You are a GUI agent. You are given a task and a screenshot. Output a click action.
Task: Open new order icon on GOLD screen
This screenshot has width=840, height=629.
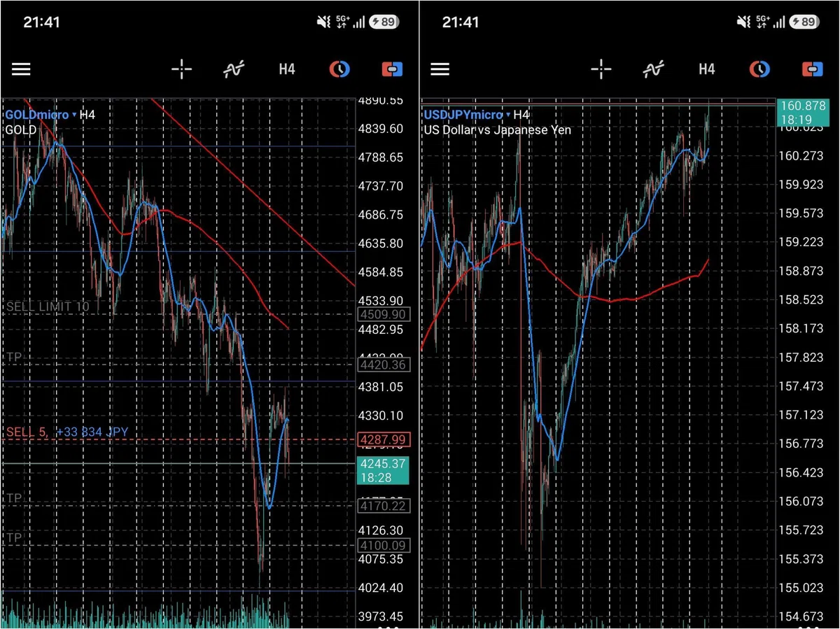tap(392, 69)
